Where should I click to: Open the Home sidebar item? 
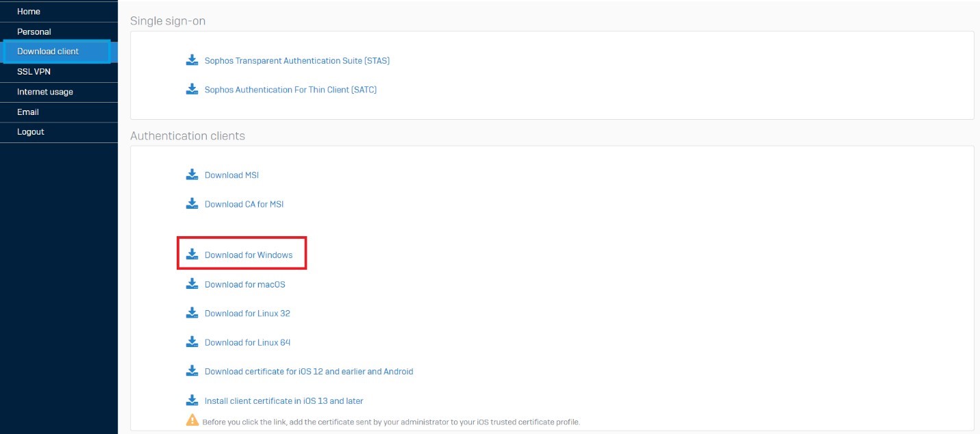pyautogui.click(x=59, y=12)
